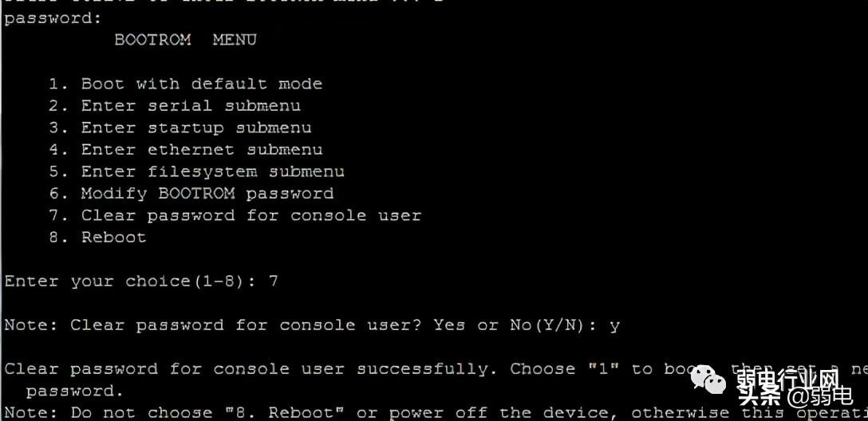The image size is (868, 421).
Task: Click the WeChat logo watermark icon
Action: tap(709, 379)
